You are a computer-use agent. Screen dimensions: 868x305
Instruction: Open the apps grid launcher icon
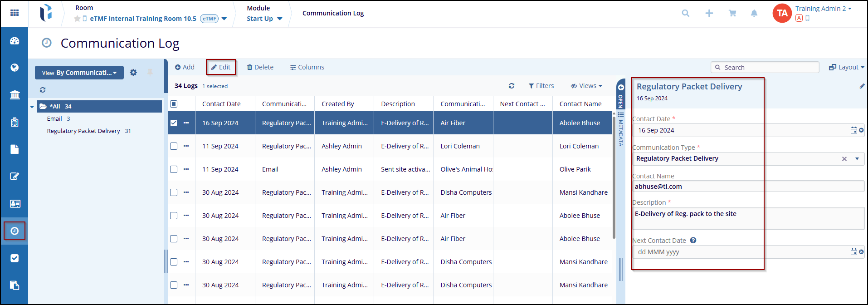(x=15, y=13)
